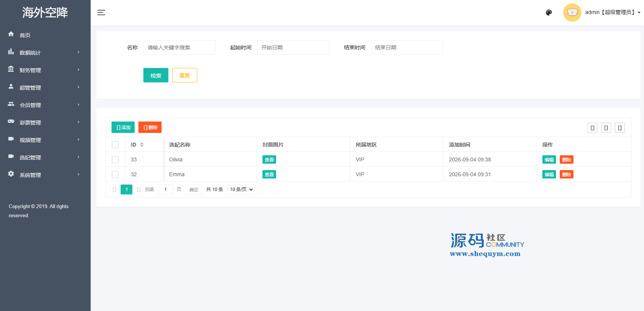644x311 pixels.
Task: Click the admin avatar picture
Action: click(x=572, y=13)
